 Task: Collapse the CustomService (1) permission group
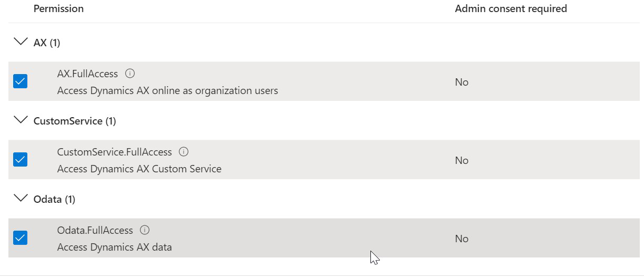[x=21, y=120]
